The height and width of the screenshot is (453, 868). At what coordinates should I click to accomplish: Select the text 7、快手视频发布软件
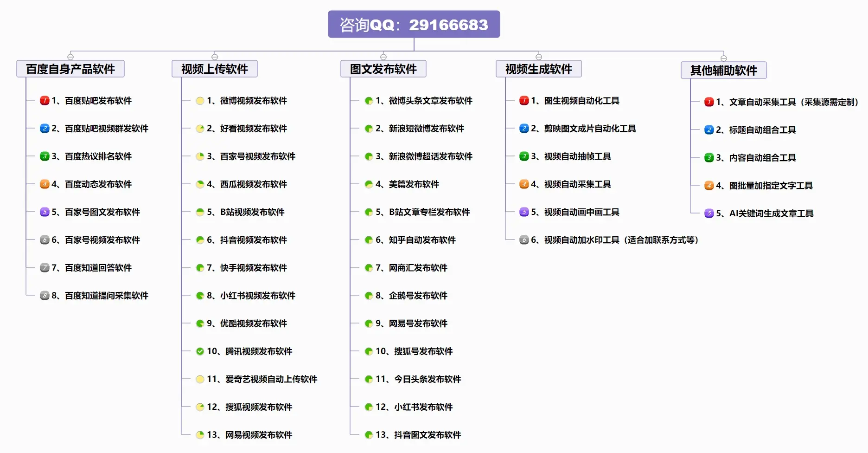247,268
